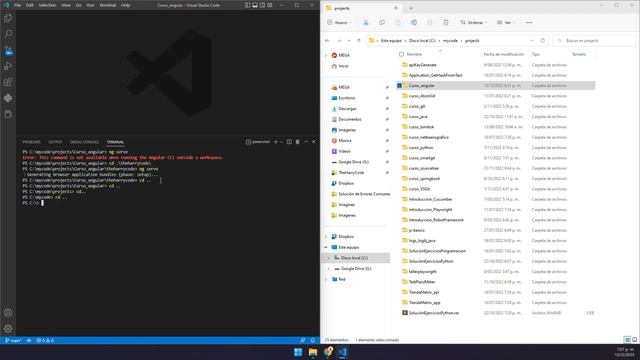Open File Explorer from the taskbar

[x=313, y=352]
